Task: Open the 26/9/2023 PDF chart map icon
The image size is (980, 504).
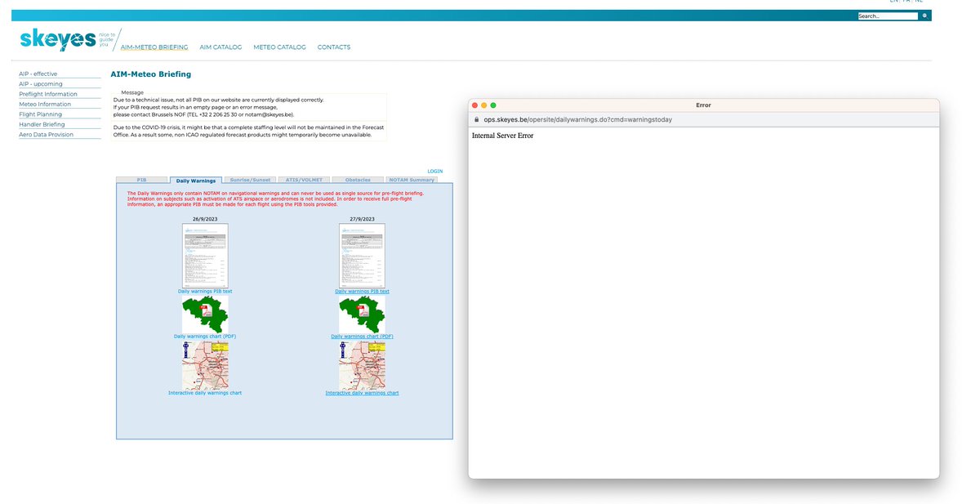Action: [x=205, y=314]
